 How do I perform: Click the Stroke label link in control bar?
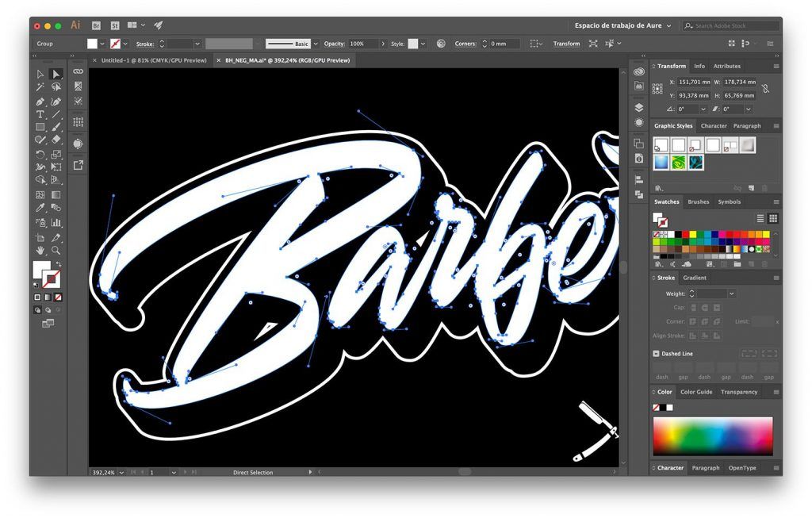pos(145,44)
